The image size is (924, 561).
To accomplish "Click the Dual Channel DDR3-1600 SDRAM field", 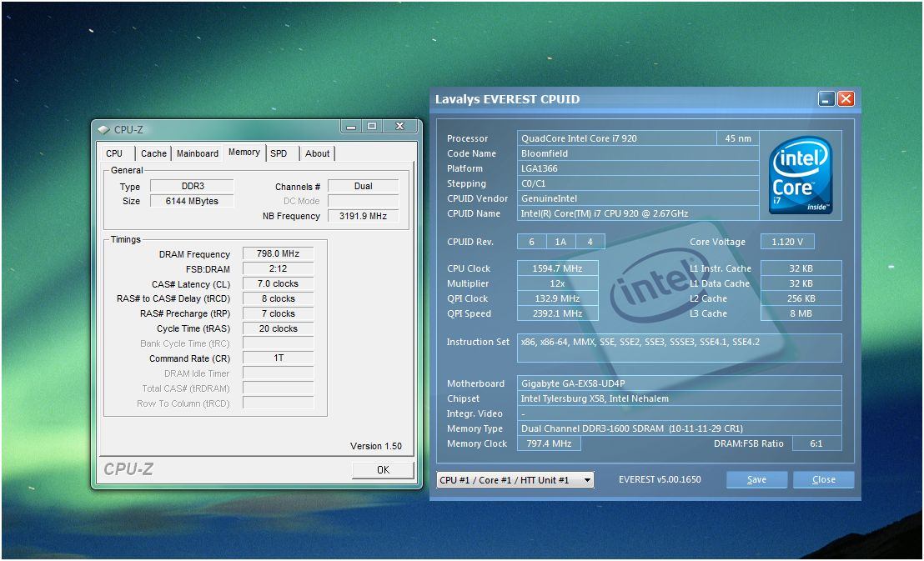I will point(680,428).
